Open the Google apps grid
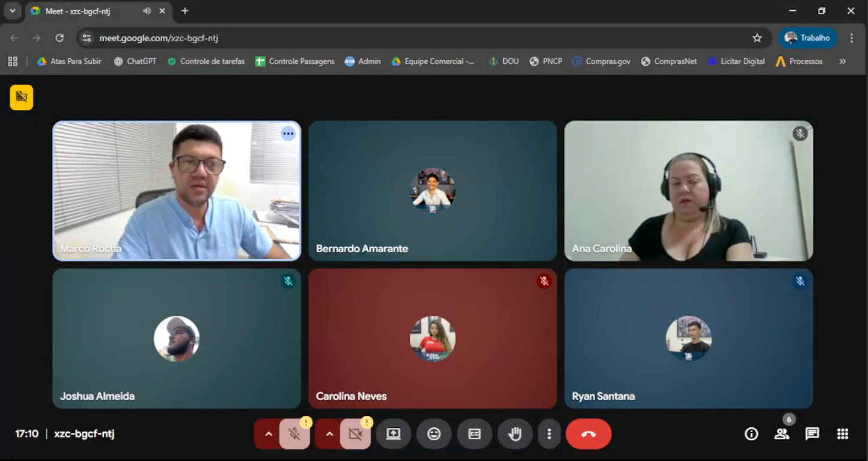 pyautogui.click(x=842, y=433)
